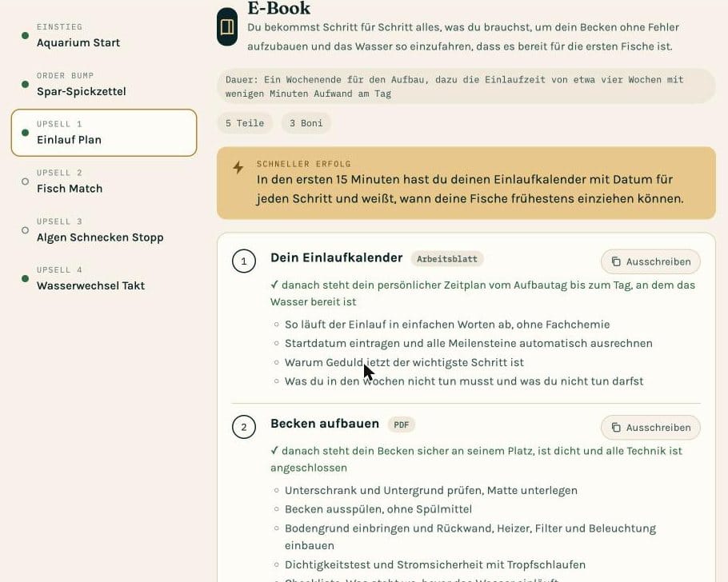
Task: Click the green dot beside Spar-Spickzettel
Action: click(x=25, y=84)
